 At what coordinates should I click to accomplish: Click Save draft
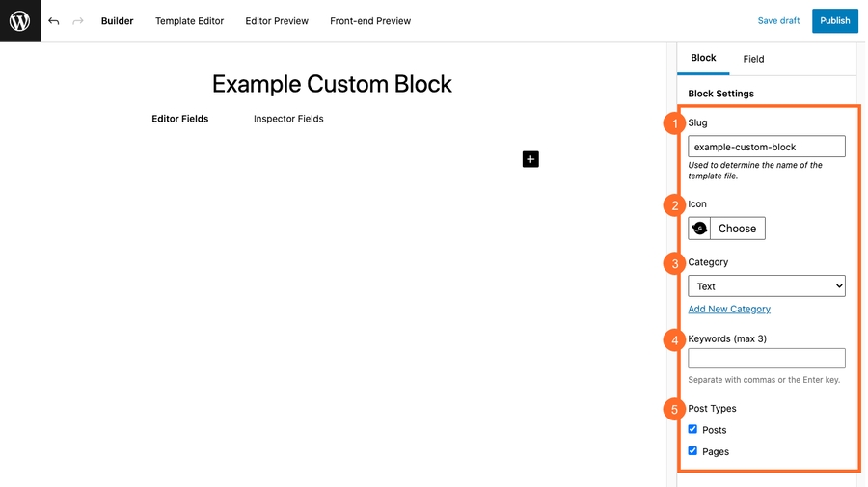point(778,21)
